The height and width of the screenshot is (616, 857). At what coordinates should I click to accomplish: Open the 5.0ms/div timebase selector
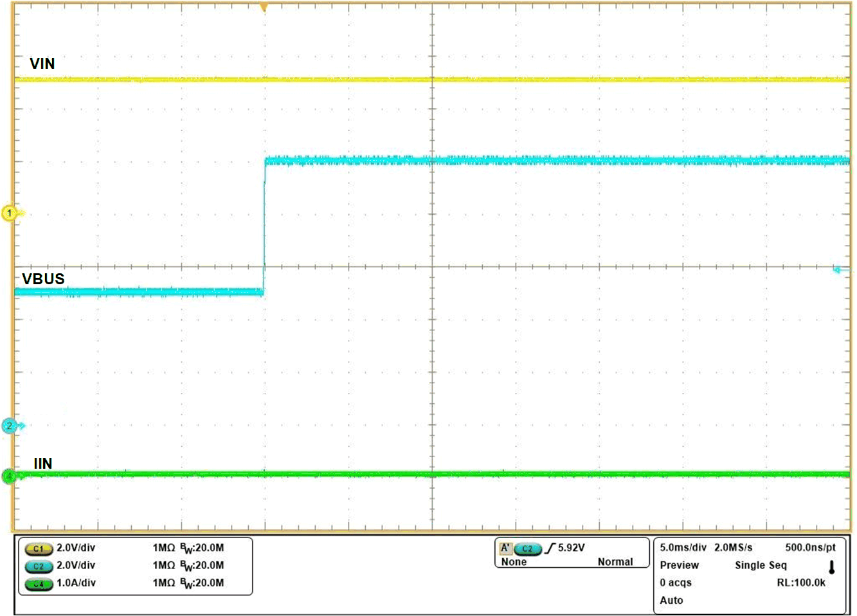[x=683, y=548]
